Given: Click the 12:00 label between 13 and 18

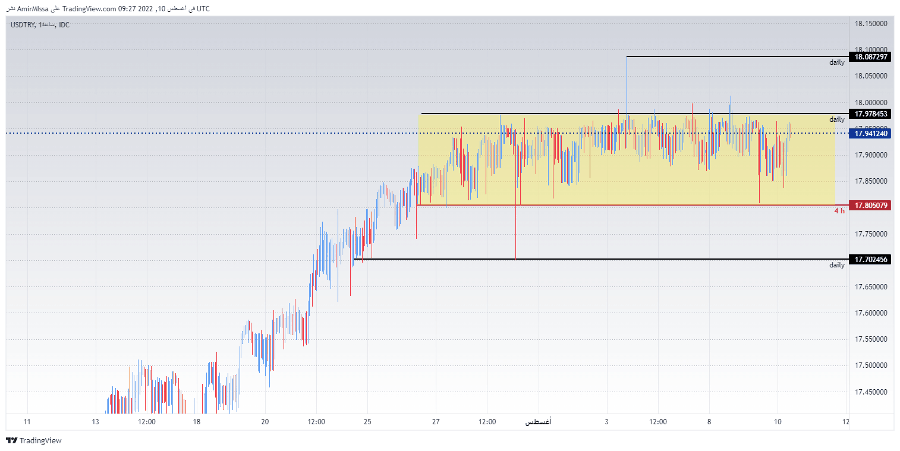Looking at the screenshot, I should [x=146, y=422].
